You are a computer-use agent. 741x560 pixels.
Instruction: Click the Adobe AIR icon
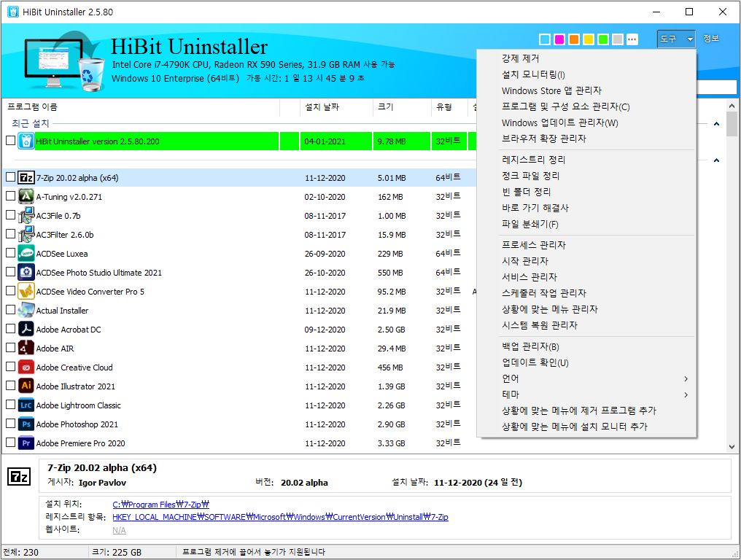click(x=26, y=349)
